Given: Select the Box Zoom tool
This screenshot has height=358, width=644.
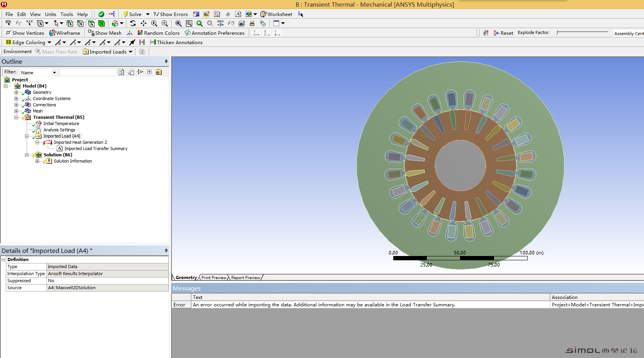Looking at the screenshot, I should [x=165, y=23].
